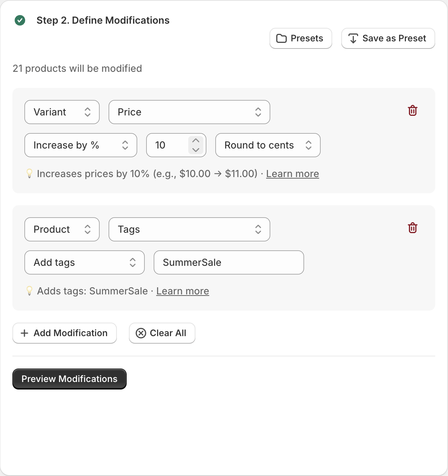Open Learn more link for adding tags
The image size is (448, 476).
coord(183,291)
